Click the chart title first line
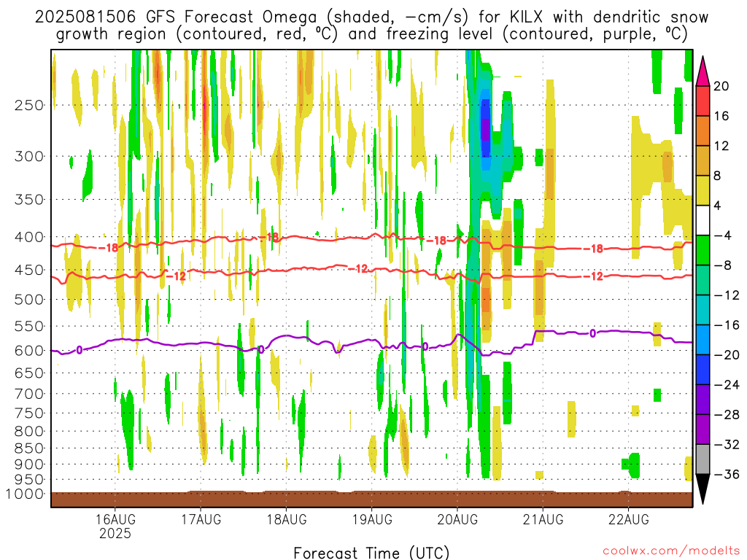The width and height of the screenshot is (747, 560). 371,17
